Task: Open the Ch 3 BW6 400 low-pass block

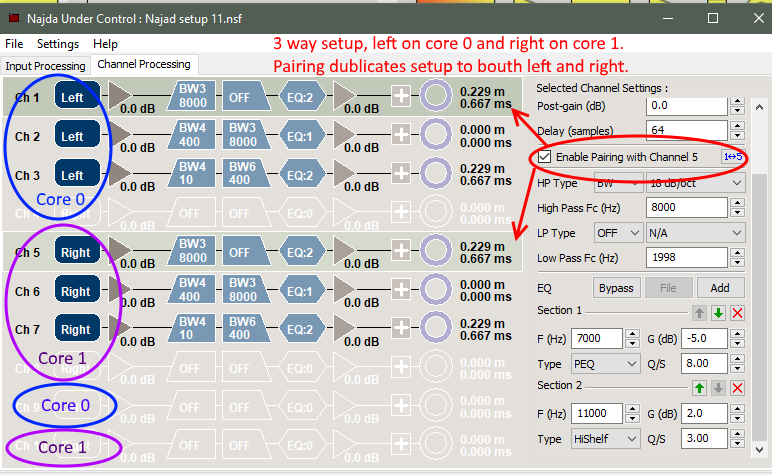Action: (x=246, y=173)
